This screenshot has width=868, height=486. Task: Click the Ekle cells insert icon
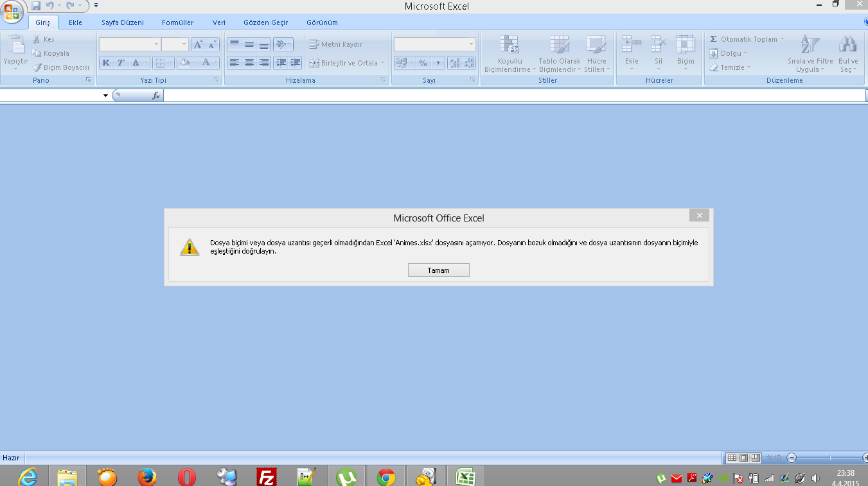click(632, 45)
